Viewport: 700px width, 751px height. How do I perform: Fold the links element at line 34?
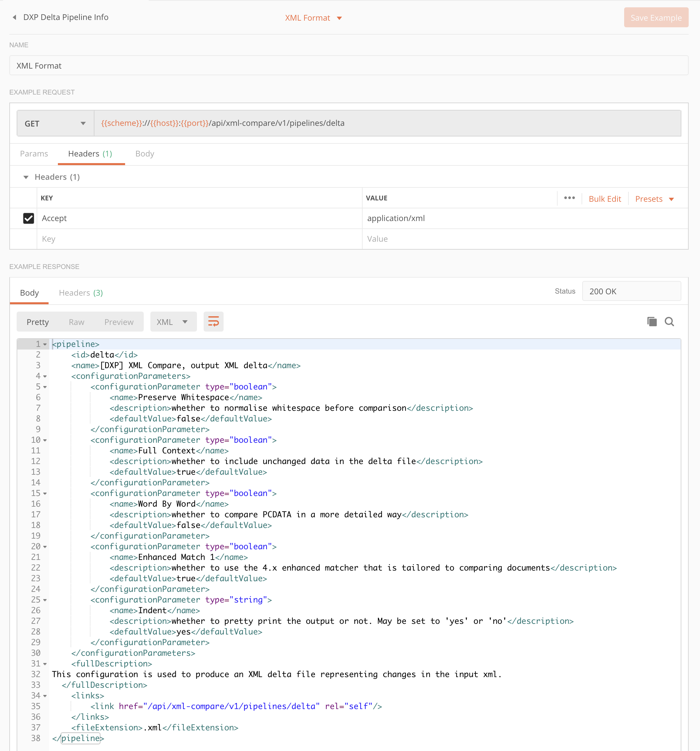coord(45,696)
